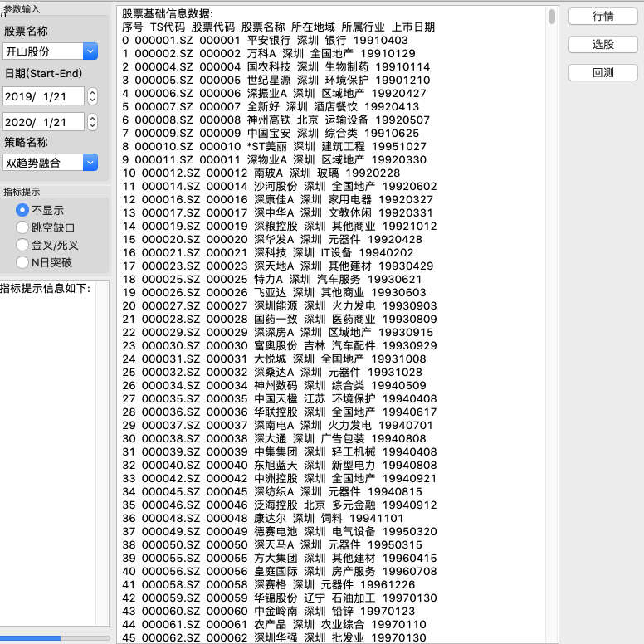The width and height of the screenshot is (644, 644).
Task: Click row 16 深科技
Action: point(268,252)
